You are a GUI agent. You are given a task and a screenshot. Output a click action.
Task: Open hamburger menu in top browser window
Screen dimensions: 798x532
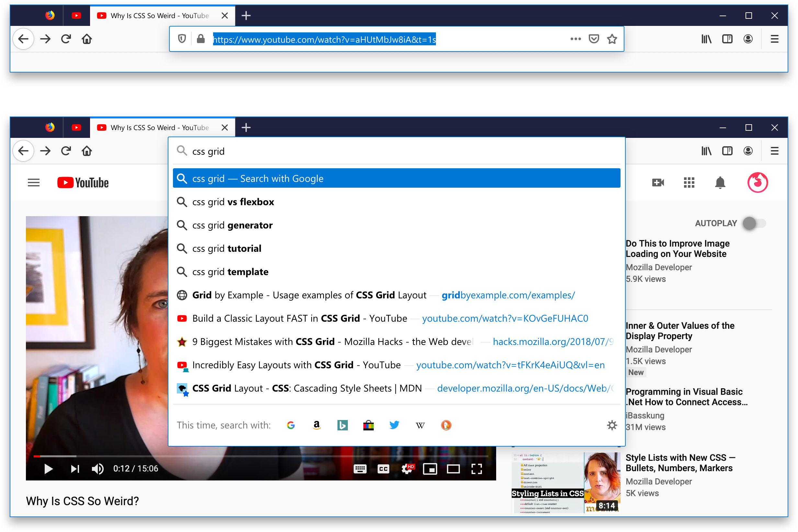(x=775, y=39)
